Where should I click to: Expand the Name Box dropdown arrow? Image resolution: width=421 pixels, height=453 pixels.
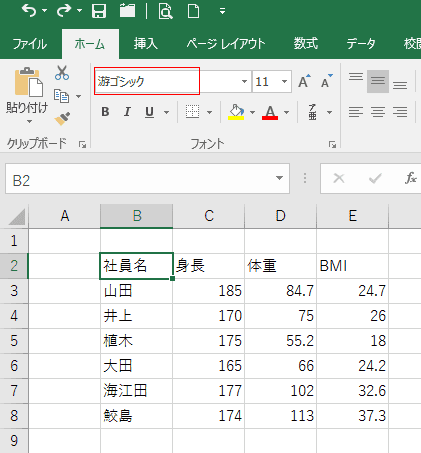pos(279,178)
